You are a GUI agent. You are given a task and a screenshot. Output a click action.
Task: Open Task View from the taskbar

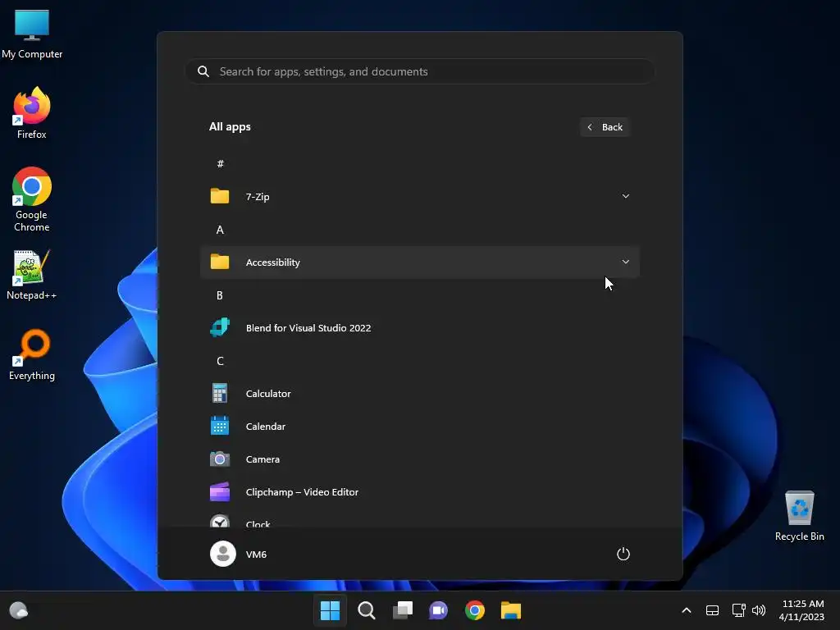403,610
